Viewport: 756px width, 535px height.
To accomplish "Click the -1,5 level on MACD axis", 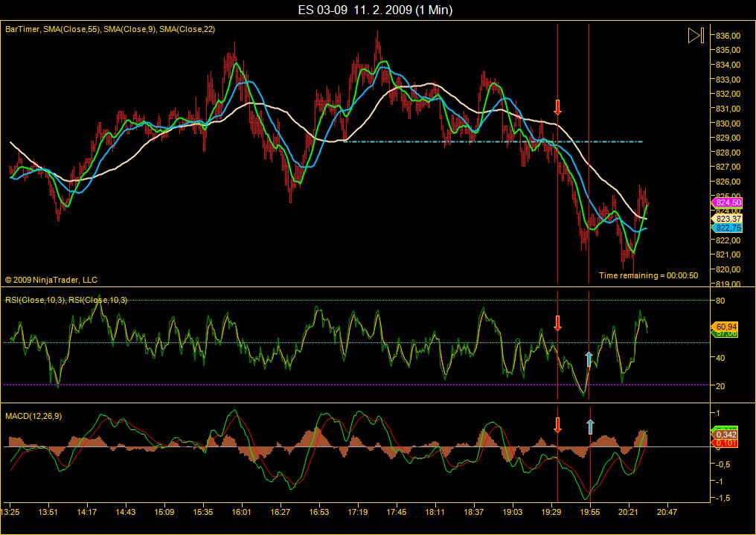I will point(722,499).
